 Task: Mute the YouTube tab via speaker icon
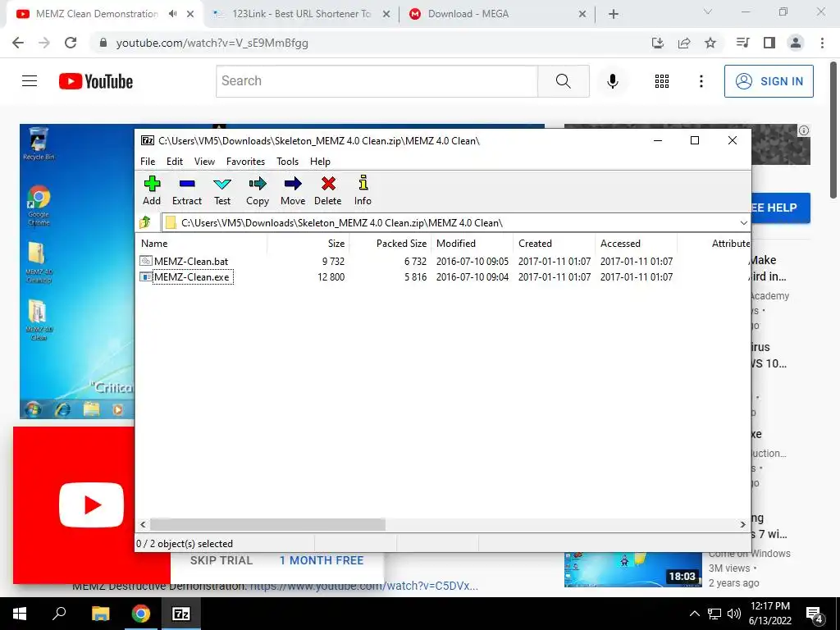coord(172,14)
